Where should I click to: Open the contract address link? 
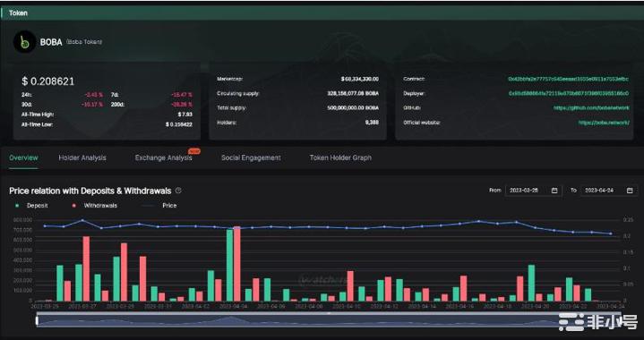(x=569, y=79)
